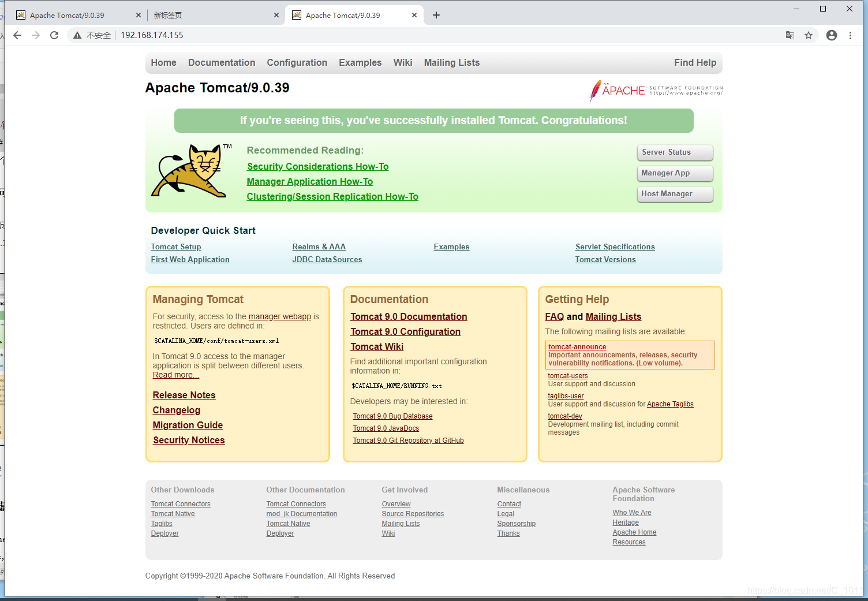Open Tomcat 9.0 Bug Database link
The height and width of the screenshot is (601, 868).
coord(392,416)
